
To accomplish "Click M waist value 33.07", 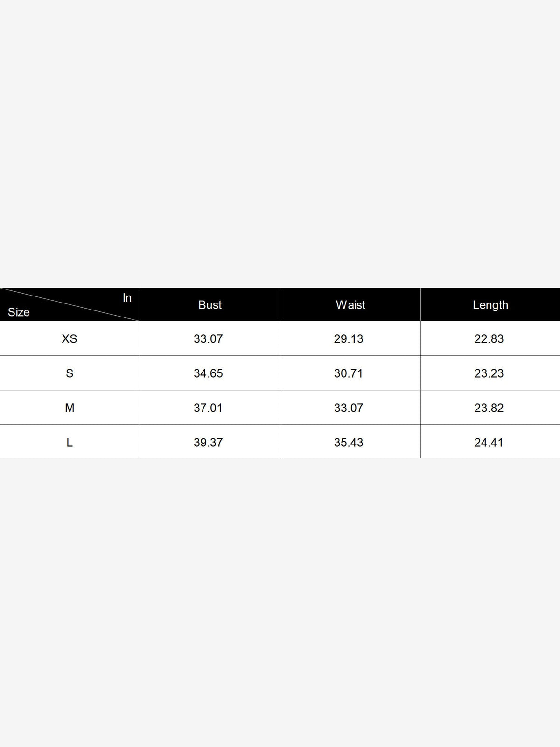I will click(x=349, y=408).
